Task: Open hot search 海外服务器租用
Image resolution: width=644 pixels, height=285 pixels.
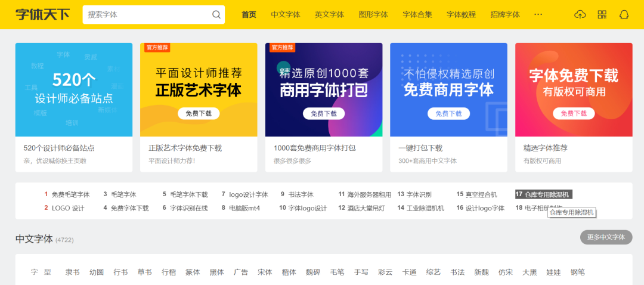Action: [x=369, y=194]
